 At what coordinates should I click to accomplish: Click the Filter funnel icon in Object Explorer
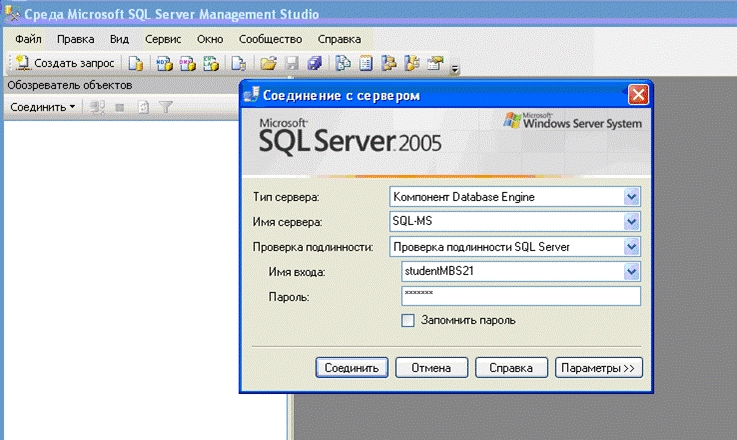(x=166, y=107)
